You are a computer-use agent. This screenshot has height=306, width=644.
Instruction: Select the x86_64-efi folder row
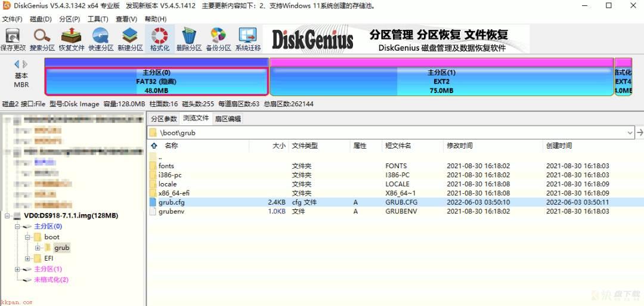[x=395, y=193]
